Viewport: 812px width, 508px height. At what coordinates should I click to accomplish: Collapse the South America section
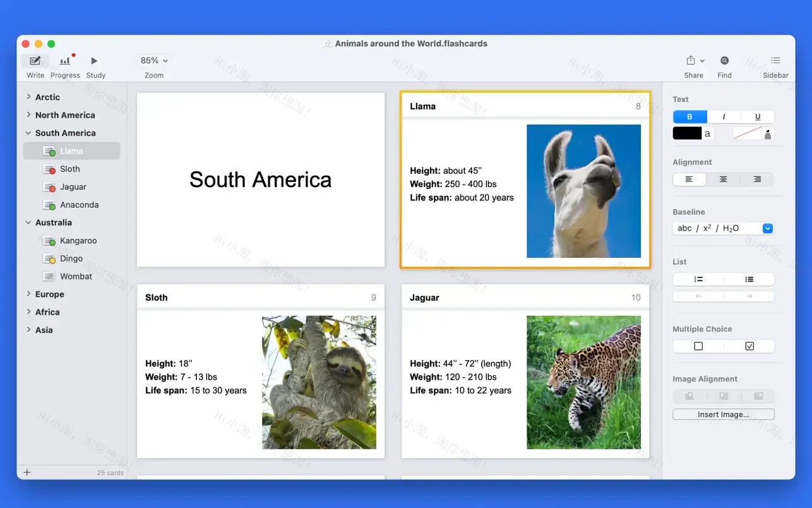27,133
